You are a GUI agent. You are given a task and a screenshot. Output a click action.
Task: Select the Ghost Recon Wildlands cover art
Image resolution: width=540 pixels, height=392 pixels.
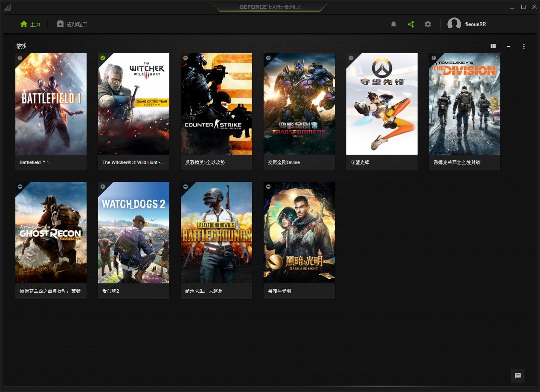coord(51,233)
